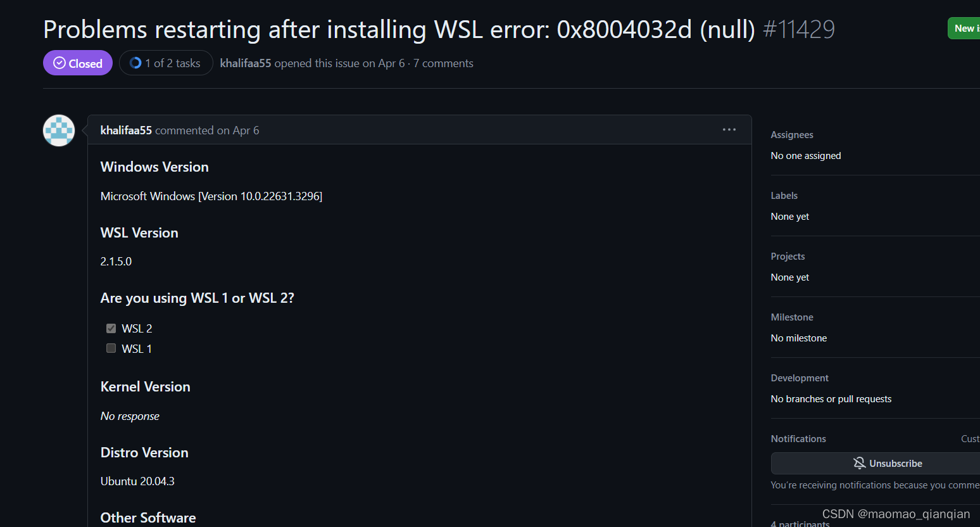This screenshot has width=980, height=527.
Task: Click the Assignees sidebar section header
Action: (792, 134)
